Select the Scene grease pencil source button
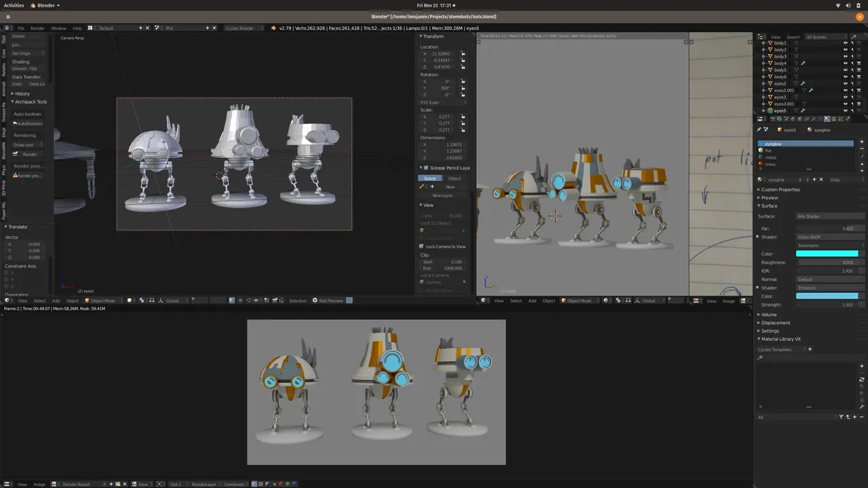Viewport: 868px width, 488px height. [430, 178]
